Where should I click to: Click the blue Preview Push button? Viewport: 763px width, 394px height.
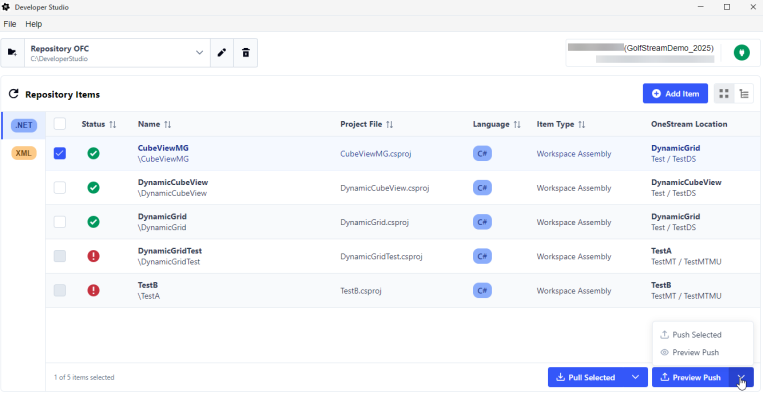tap(690, 377)
